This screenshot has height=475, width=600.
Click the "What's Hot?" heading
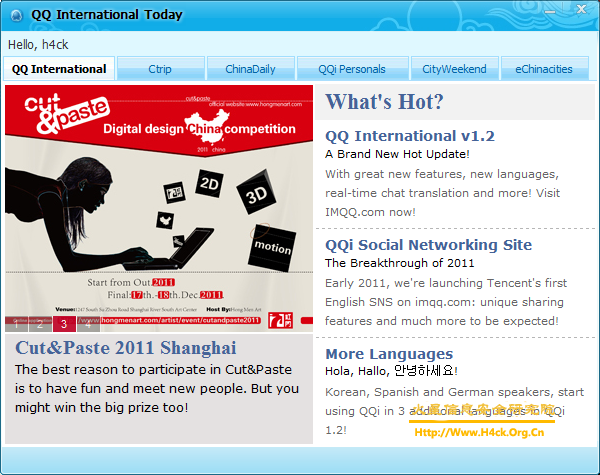[x=384, y=102]
